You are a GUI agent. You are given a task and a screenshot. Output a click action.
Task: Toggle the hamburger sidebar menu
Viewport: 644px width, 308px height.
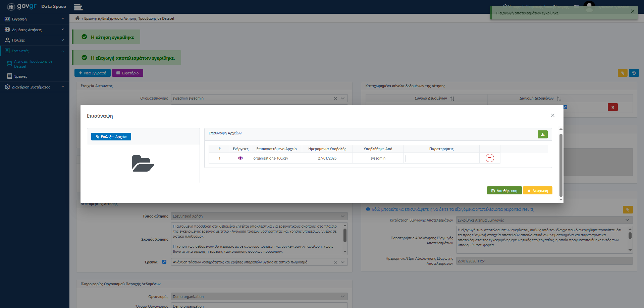pos(78,7)
